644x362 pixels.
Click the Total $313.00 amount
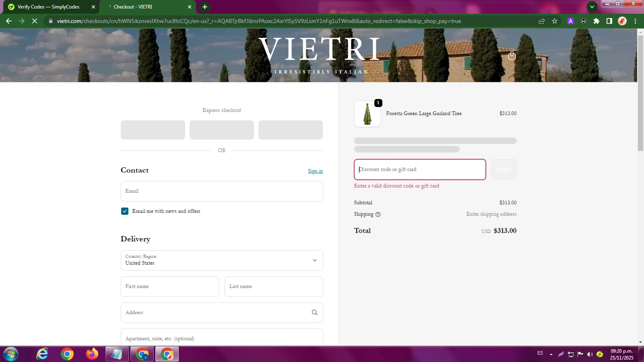pos(505,231)
